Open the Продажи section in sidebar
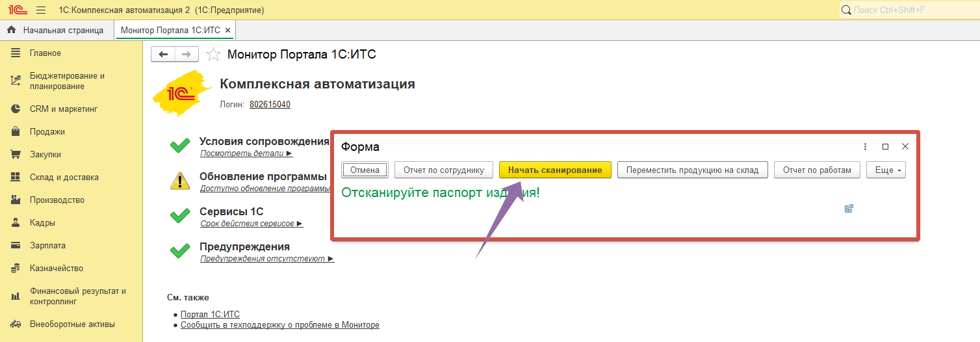The image size is (980, 342). click(x=47, y=132)
